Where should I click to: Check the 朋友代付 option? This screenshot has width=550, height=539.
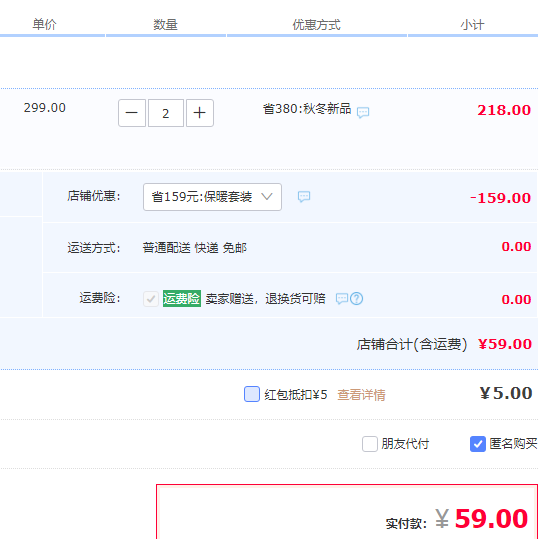click(x=370, y=444)
